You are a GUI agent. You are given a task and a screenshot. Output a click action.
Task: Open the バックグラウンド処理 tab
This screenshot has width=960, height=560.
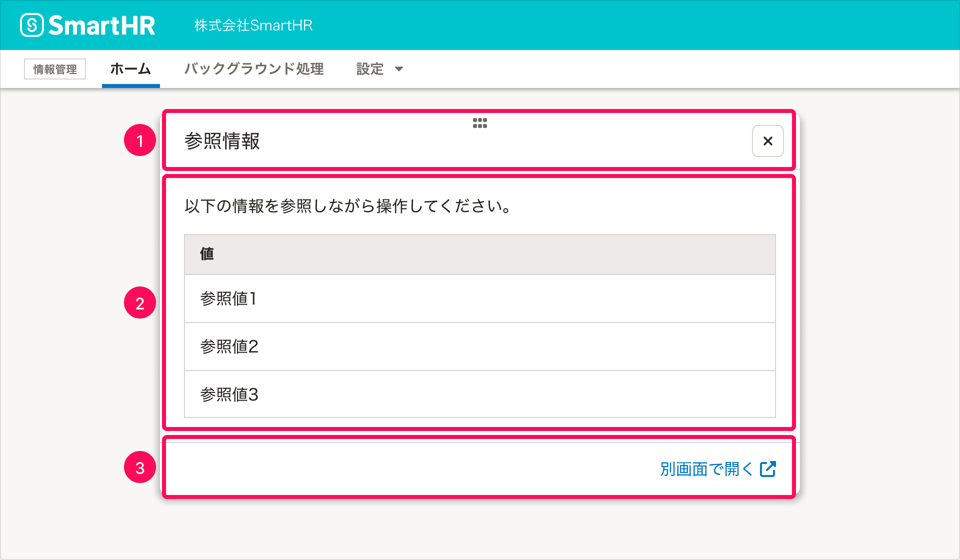254,69
